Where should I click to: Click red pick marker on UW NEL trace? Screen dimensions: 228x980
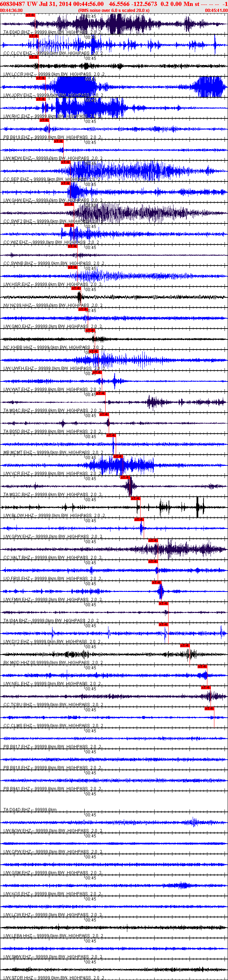tap(202, 666)
